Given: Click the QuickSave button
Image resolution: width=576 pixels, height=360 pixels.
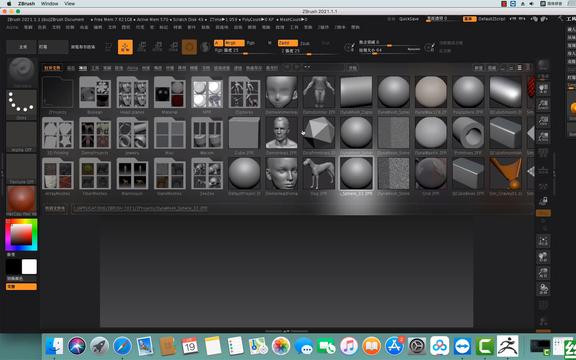Looking at the screenshot, I should 409,19.
